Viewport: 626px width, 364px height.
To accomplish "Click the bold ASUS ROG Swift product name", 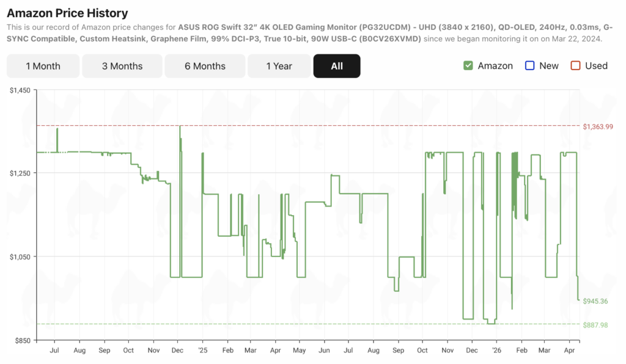I will 342,27.
